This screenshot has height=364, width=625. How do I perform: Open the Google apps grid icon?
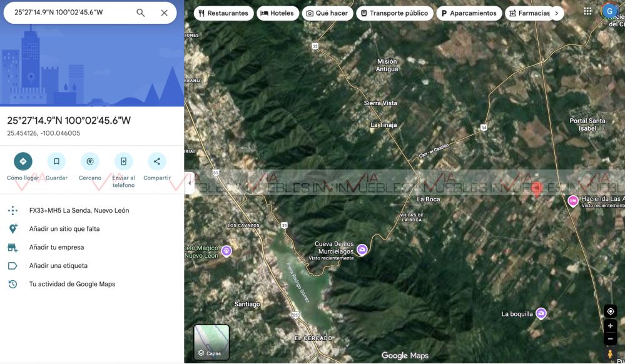click(587, 11)
